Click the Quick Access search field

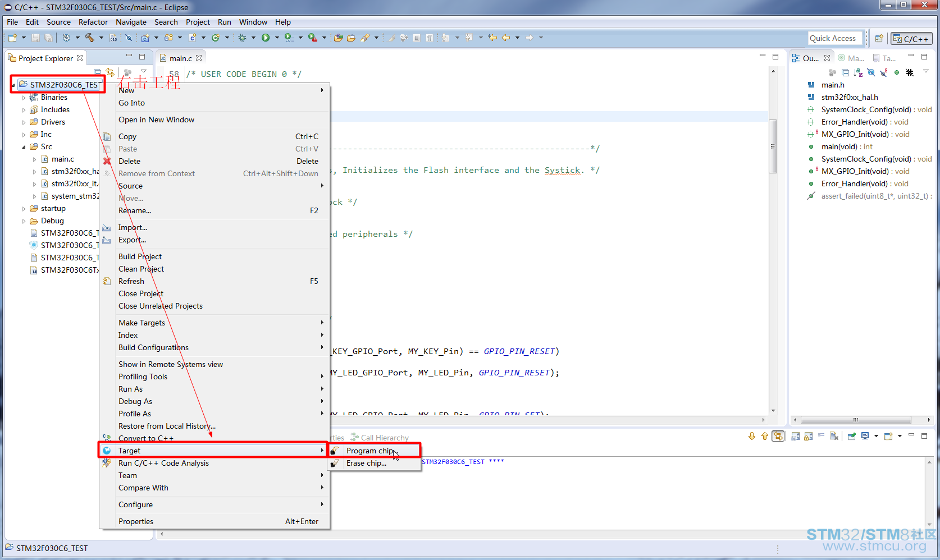tap(835, 38)
